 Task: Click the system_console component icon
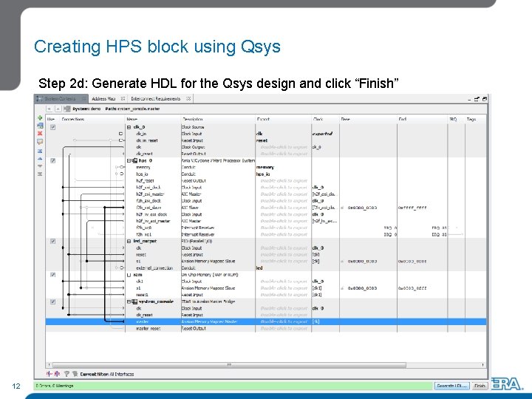[134, 301]
